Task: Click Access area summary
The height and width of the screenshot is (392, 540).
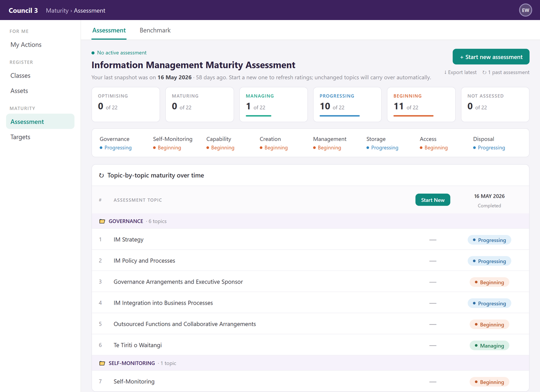Action: (434, 143)
